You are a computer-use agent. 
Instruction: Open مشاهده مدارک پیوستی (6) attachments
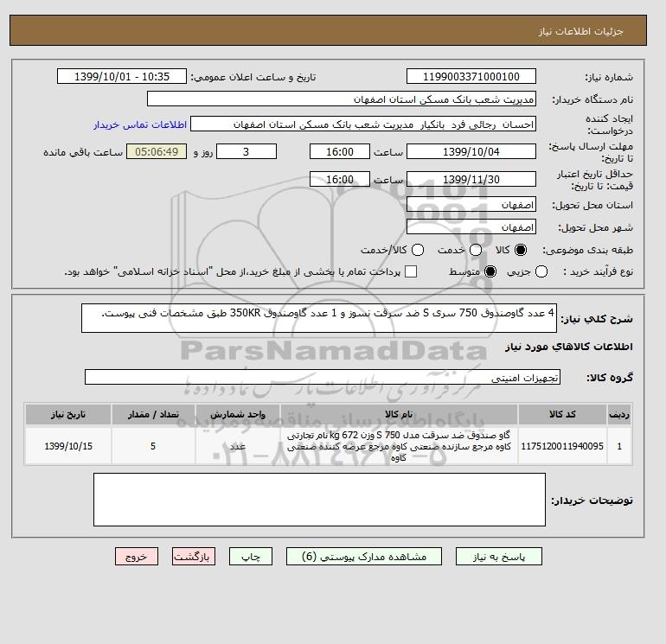[364, 557]
